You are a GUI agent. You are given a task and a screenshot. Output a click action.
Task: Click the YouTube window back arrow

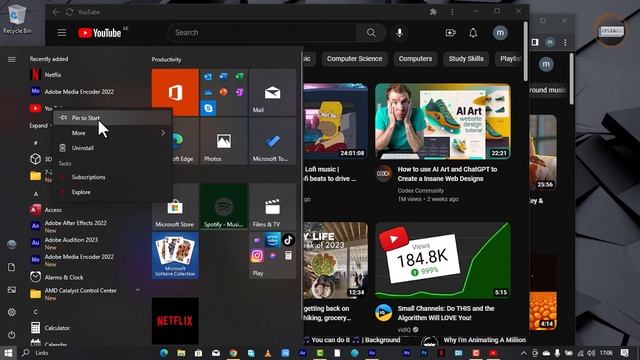click(56, 12)
